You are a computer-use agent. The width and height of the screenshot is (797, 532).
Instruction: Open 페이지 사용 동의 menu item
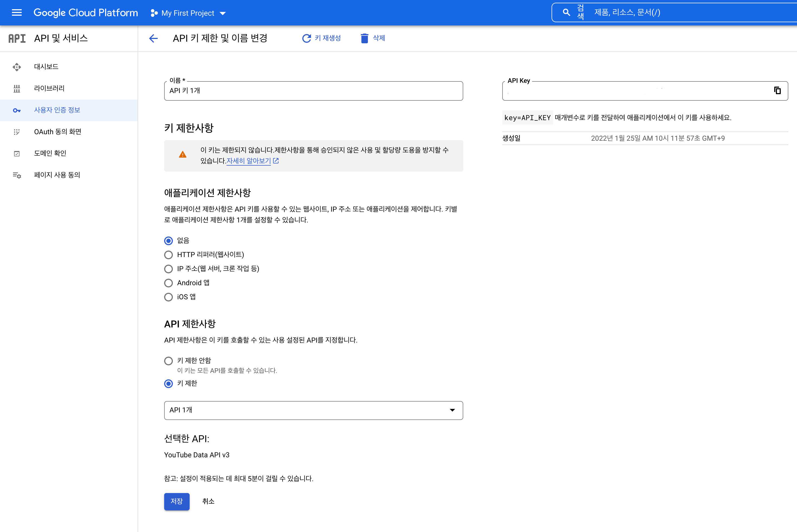57,175
